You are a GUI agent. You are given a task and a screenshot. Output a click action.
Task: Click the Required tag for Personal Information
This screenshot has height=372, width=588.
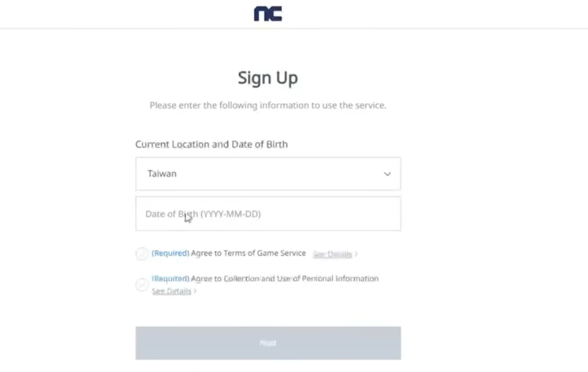171,278
